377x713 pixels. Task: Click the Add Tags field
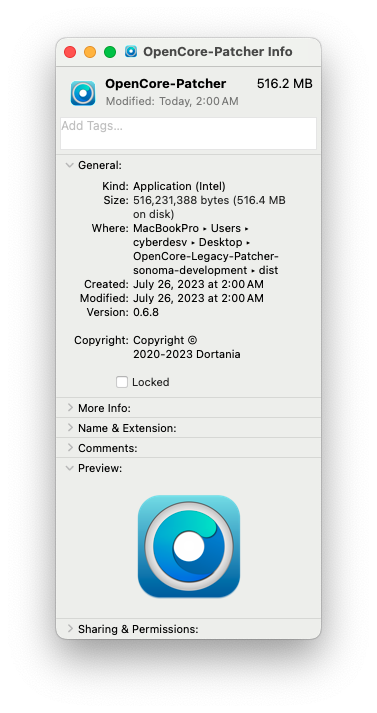(188, 133)
